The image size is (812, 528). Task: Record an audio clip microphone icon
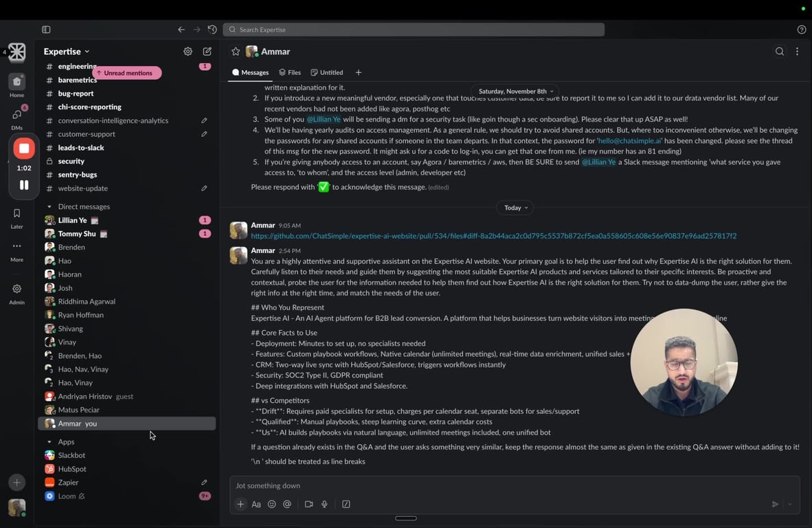[324, 504]
